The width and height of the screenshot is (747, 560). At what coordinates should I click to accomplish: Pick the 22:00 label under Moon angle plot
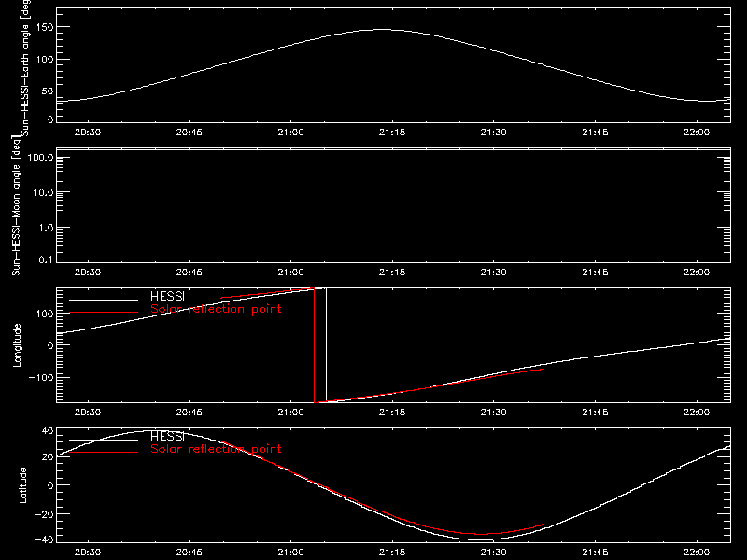click(x=697, y=273)
